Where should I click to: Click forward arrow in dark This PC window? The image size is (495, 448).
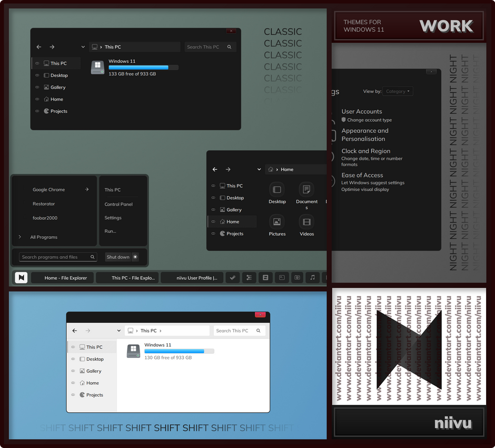[x=52, y=47]
